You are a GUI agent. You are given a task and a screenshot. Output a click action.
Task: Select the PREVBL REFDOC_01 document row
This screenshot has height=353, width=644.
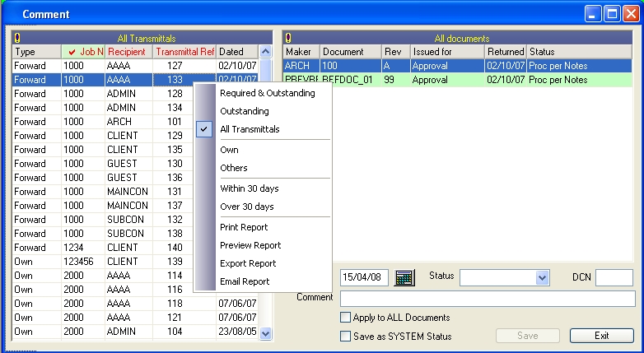(458, 80)
